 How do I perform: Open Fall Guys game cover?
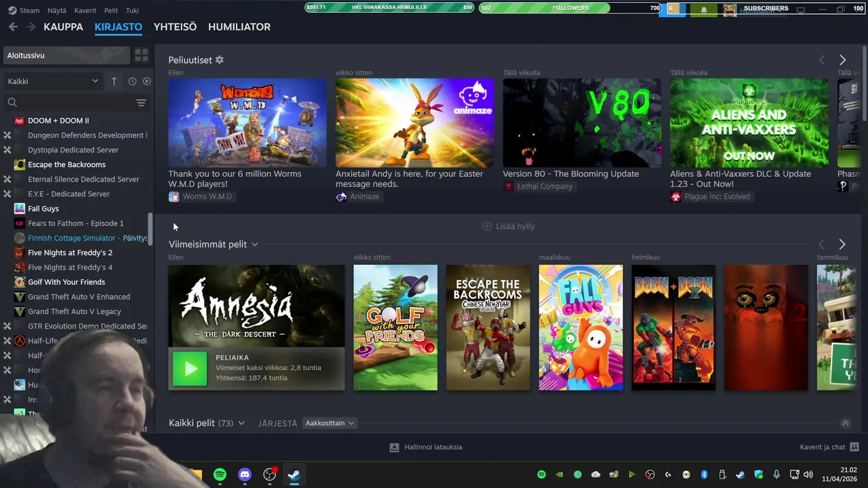(580, 327)
